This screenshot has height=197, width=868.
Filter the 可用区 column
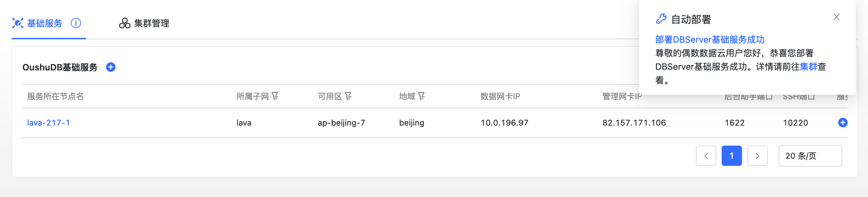pos(348,96)
